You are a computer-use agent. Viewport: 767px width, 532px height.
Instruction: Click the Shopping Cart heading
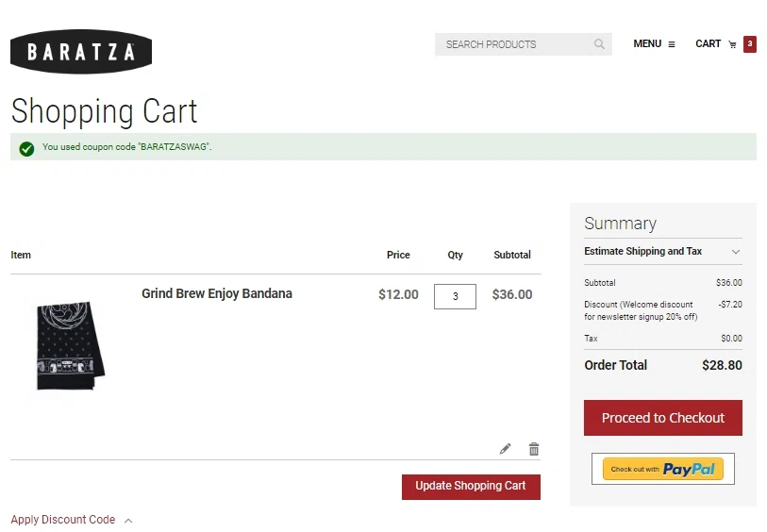tap(104, 111)
